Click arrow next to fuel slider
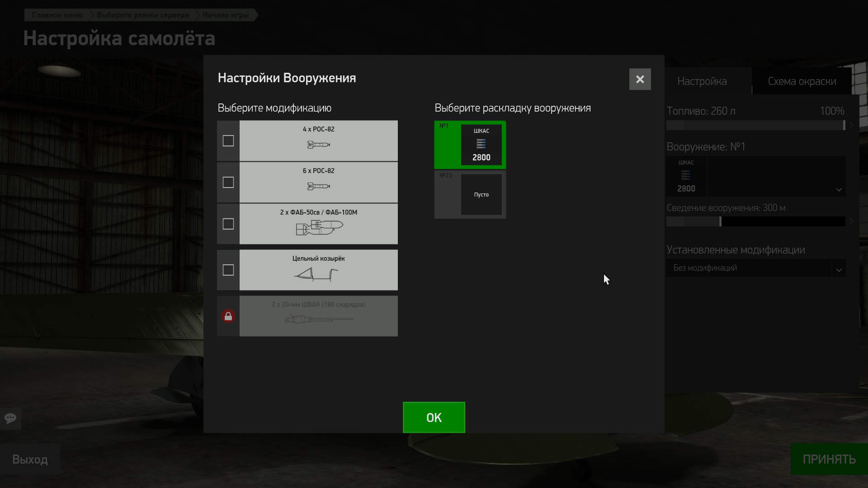 coord(852,125)
